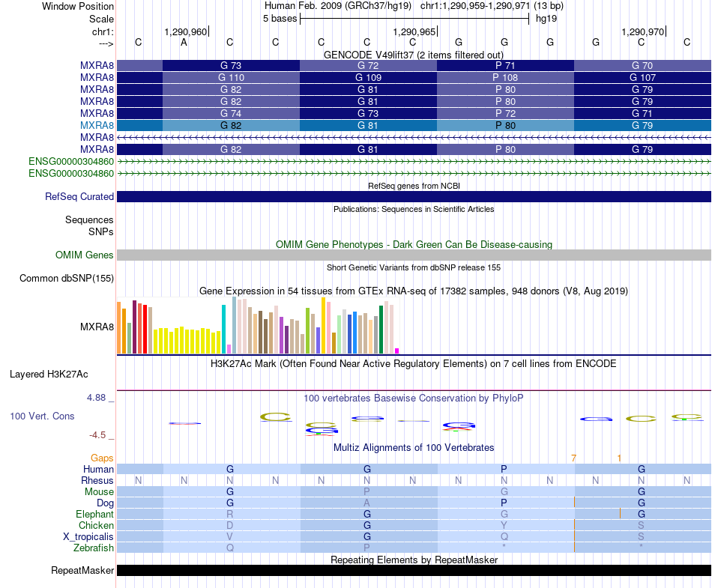Click the Zebrafish alignment row label
The image size is (712, 588).
(94, 548)
